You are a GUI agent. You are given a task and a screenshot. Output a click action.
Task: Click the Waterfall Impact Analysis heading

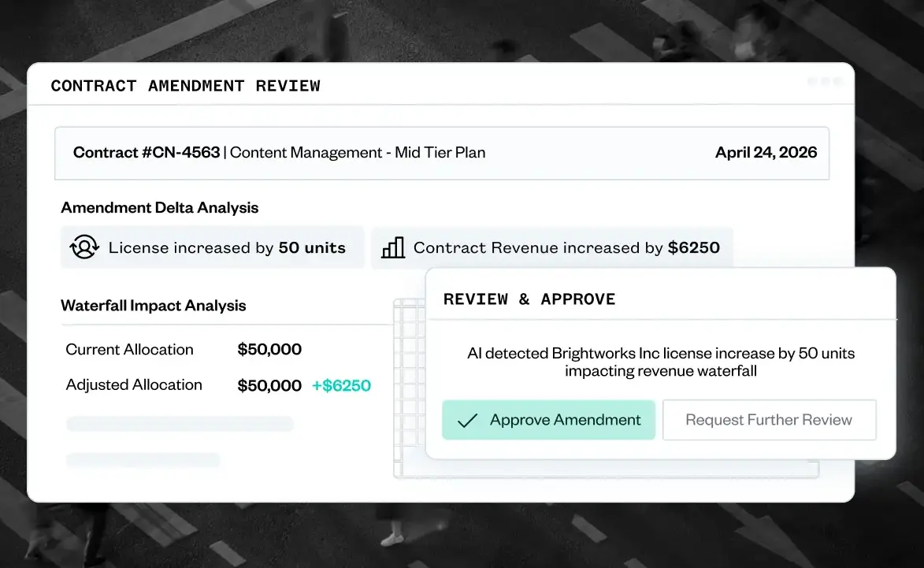[x=154, y=306]
